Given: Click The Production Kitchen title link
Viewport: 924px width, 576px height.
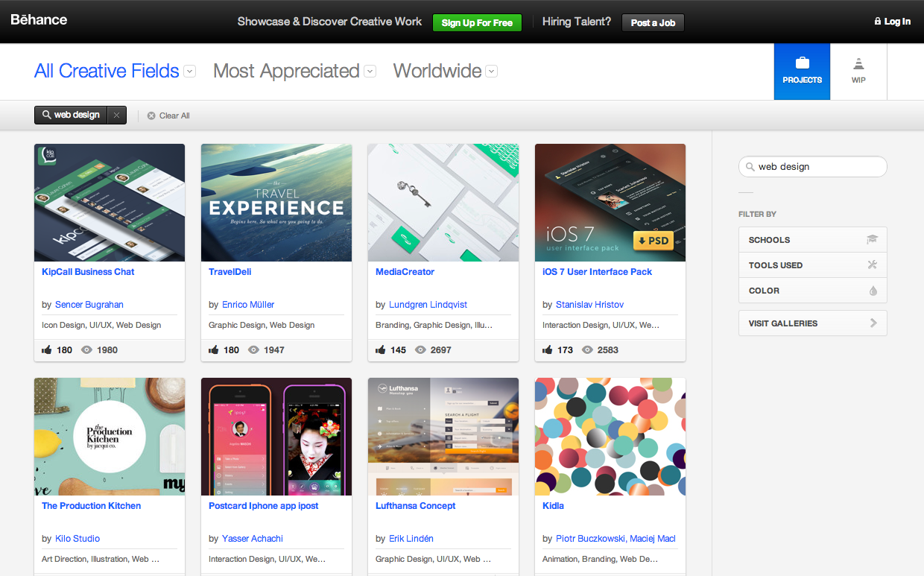Looking at the screenshot, I should tap(91, 506).
